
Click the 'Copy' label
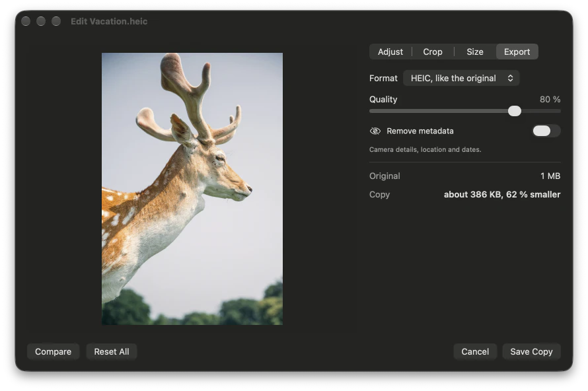tap(379, 195)
